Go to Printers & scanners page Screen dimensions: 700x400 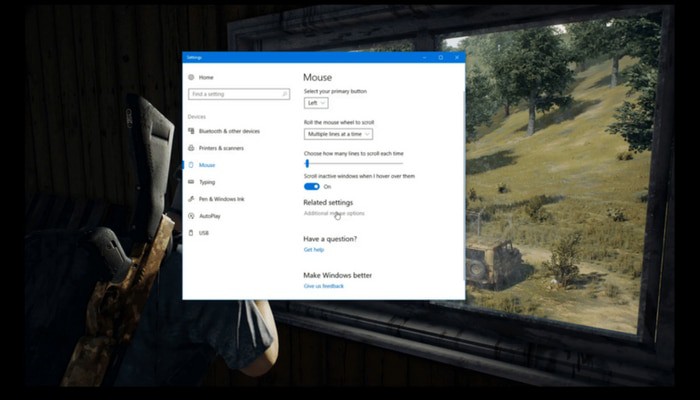(221, 148)
